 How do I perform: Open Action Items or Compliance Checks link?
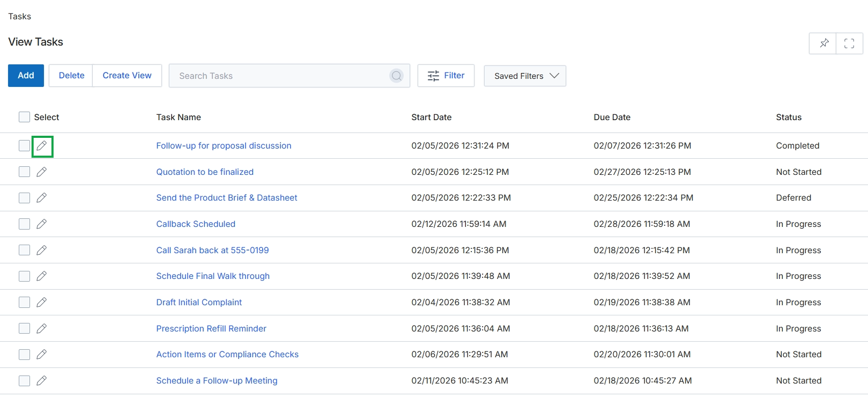tap(227, 355)
